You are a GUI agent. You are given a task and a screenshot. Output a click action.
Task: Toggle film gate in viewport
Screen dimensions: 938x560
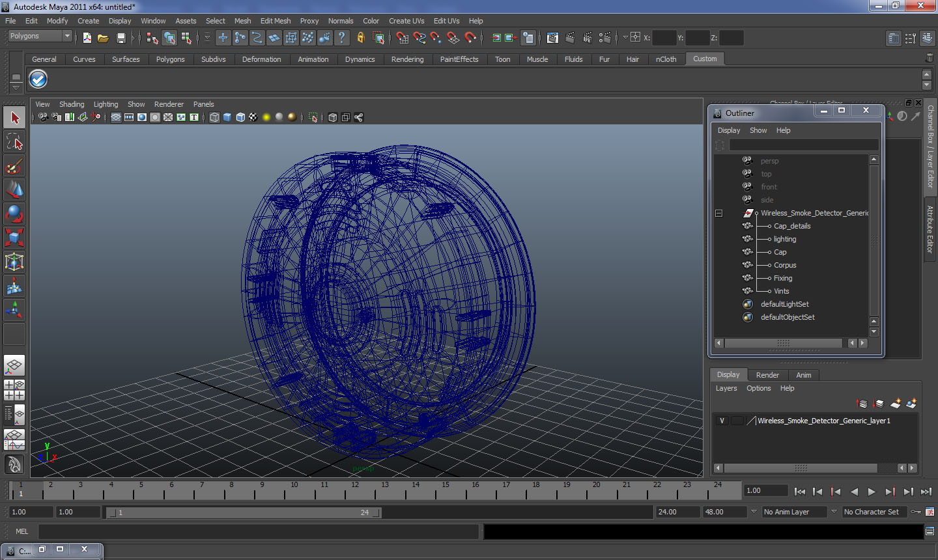pos(129,117)
